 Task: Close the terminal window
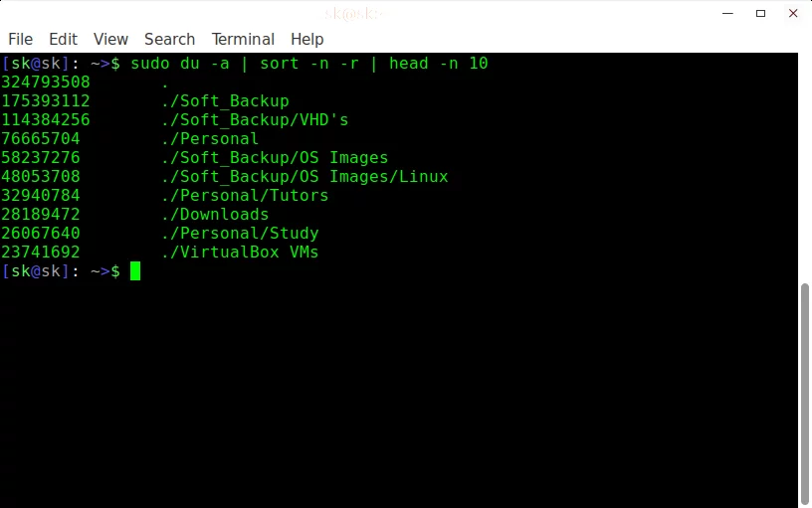click(793, 14)
